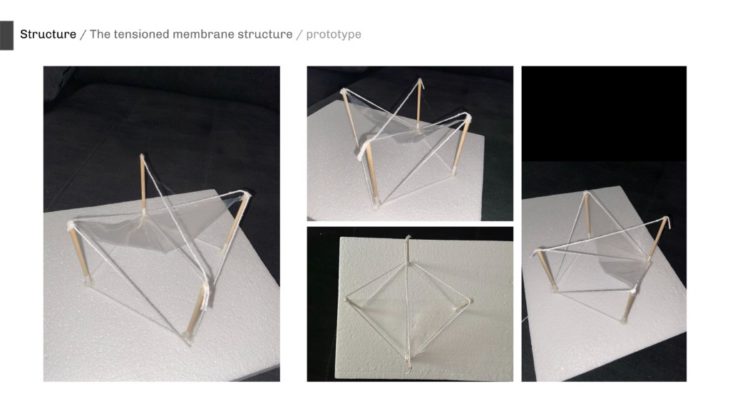Viewport: 730px width, 411px height.
Task: Click the slash separator before prototype
Action: pos(299,35)
